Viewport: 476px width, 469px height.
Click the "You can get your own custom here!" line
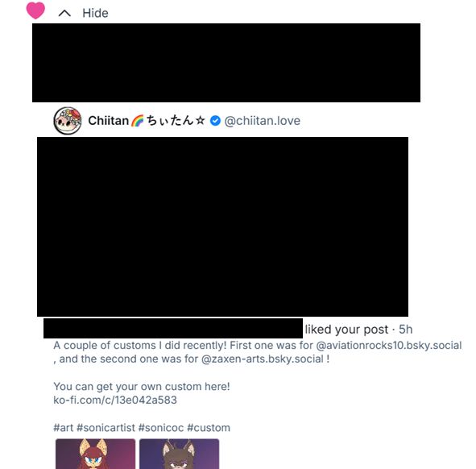(x=142, y=387)
